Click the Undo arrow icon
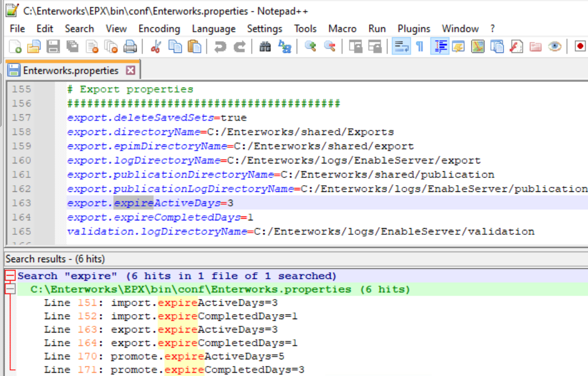The height and width of the screenshot is (376, 588). tap(221, 47)
